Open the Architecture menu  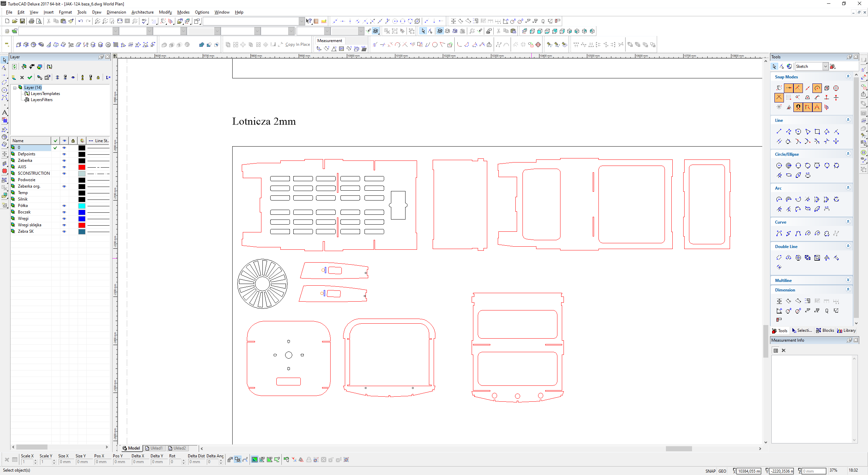142,12
